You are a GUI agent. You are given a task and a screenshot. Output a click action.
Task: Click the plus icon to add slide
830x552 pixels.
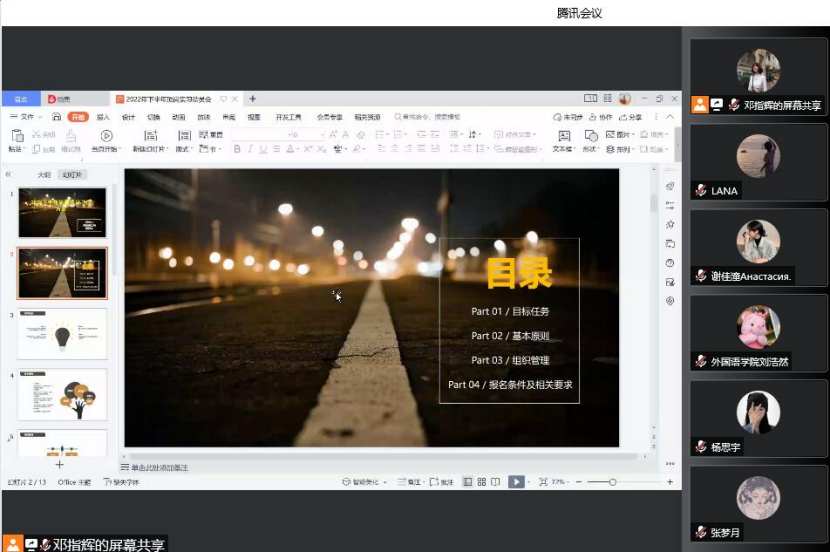tap(59, 465)
